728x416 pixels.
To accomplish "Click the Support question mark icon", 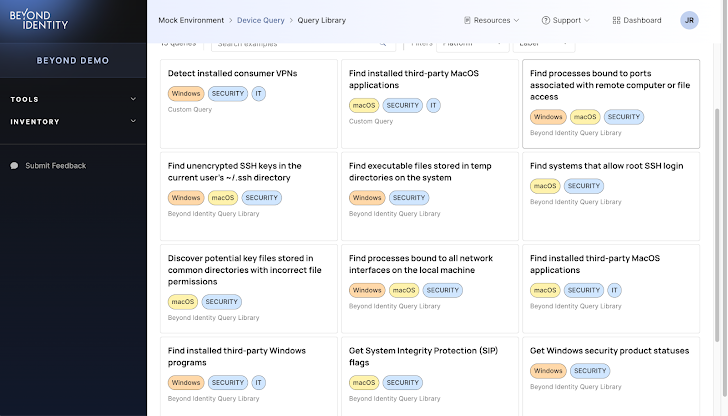I will coord(546,20).
